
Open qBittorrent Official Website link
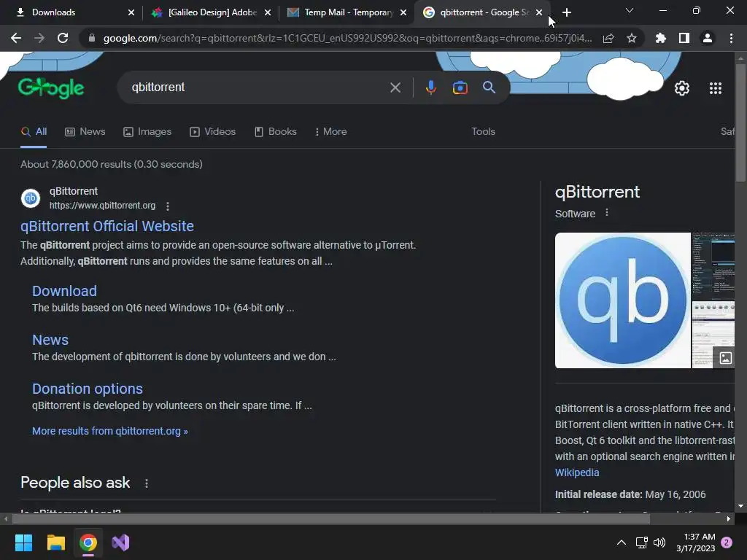[107, 226]
